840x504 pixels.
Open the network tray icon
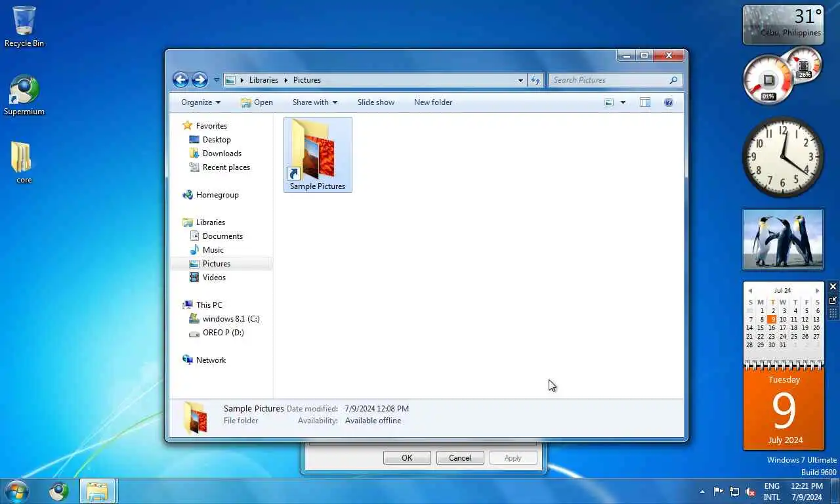734,492
